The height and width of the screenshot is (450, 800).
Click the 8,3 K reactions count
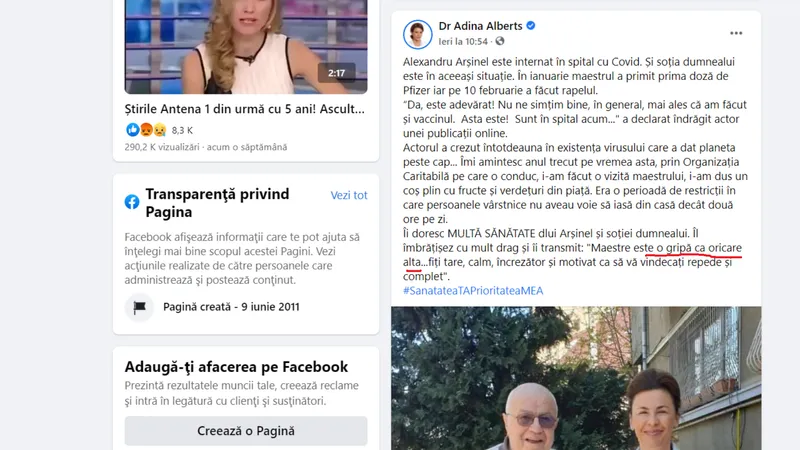(x=182, y=131)
